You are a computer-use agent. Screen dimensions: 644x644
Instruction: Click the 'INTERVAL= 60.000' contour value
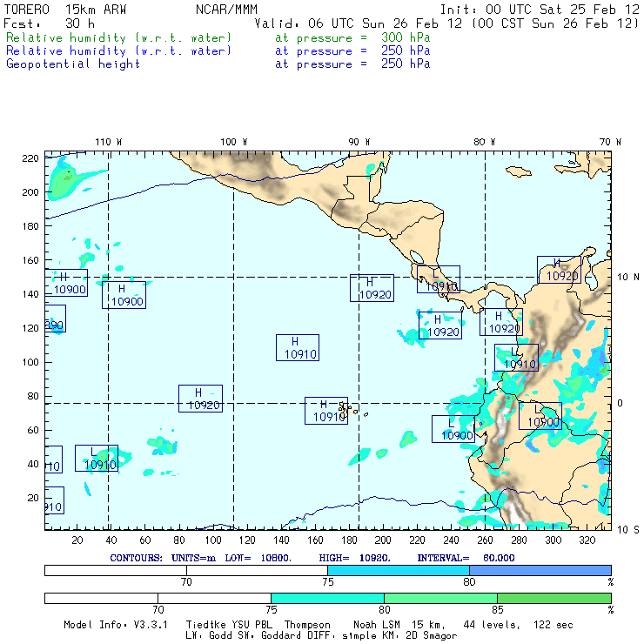(x=466, y=558)
